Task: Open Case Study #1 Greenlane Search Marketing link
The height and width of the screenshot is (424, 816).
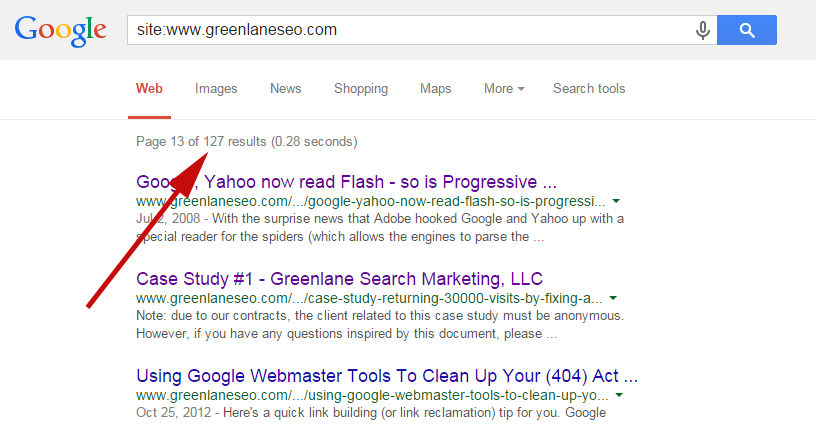Action: click(x=339, y=279)
